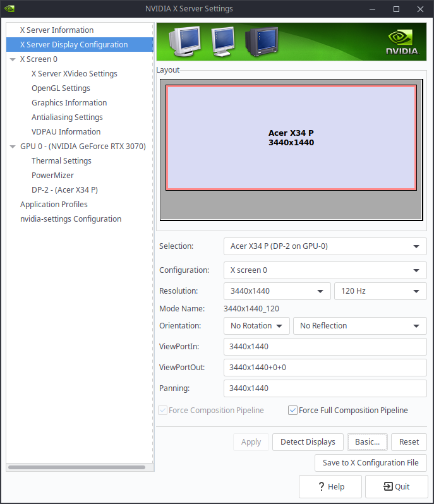Select the Acer X34 P display rectangle

[x=291, y=138]
